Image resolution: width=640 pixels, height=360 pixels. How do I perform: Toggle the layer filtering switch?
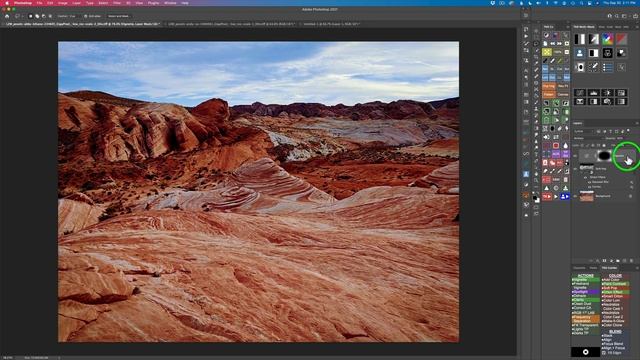[628, 131]
